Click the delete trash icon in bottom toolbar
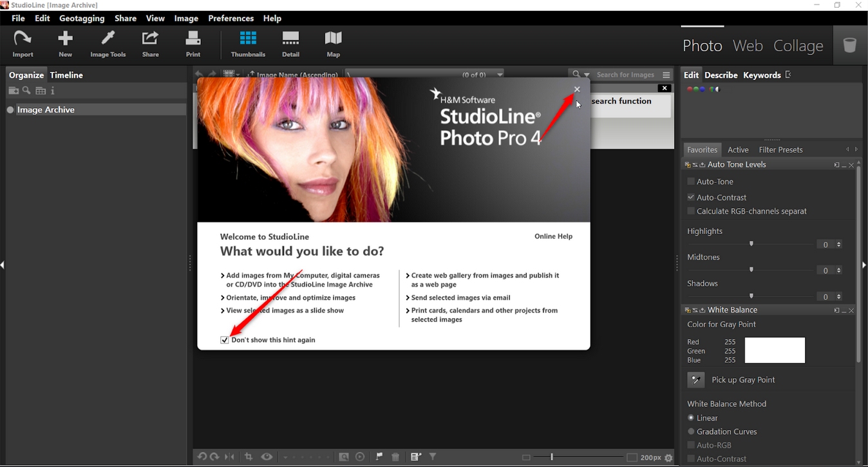 click(395, 457)
